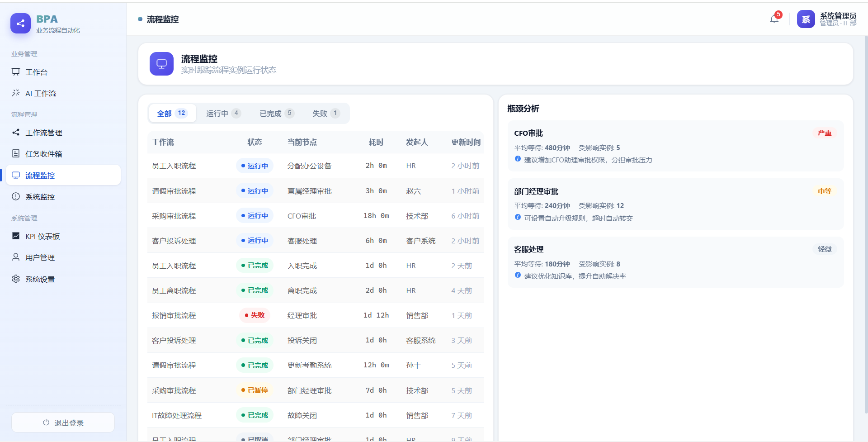Go to 用户管理 page
868x442 pixels.
pyautogui.click(x=63, y=257)
